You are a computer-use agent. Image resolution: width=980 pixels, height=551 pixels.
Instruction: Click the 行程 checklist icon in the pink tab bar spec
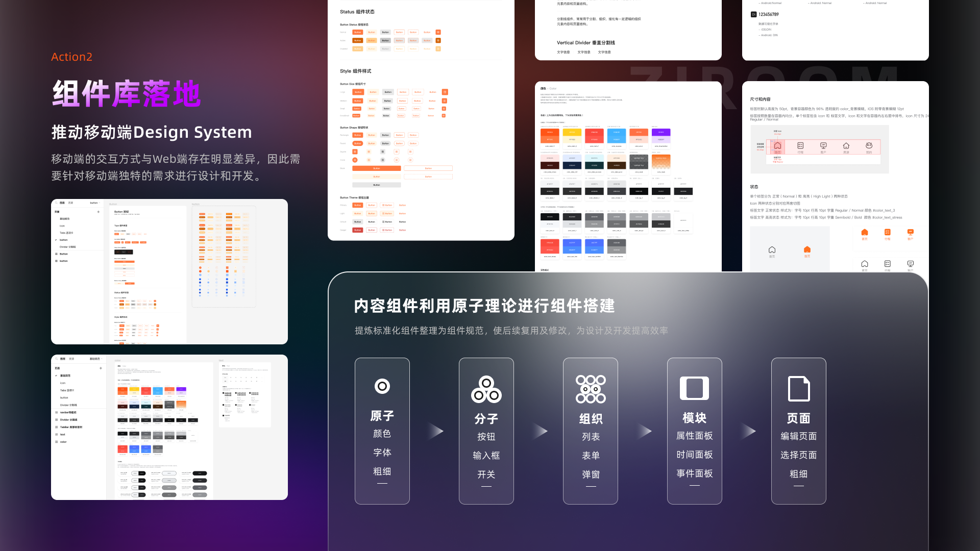pos(800,146)
